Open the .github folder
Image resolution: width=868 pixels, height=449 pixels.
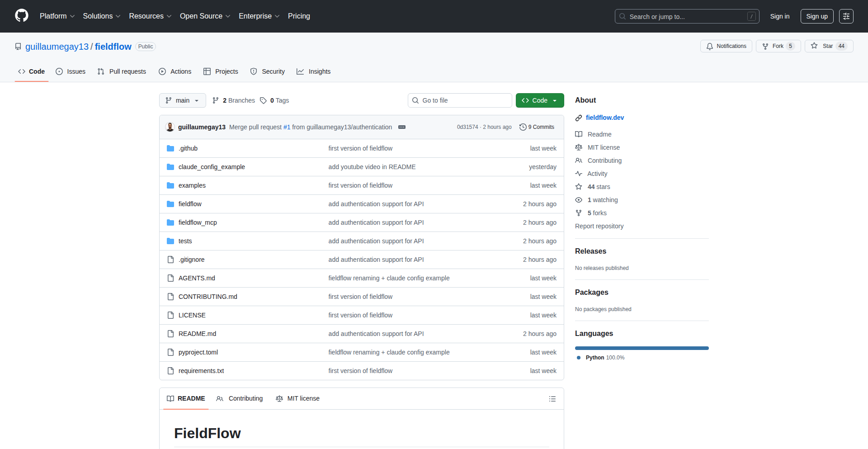click(x=188, y=148)
